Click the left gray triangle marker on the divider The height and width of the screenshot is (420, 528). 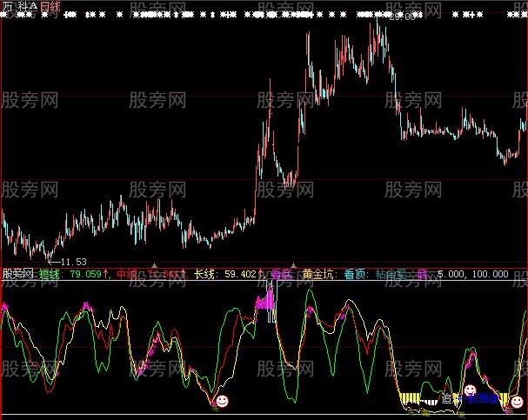pyautogui.click(x=155, y=263)
